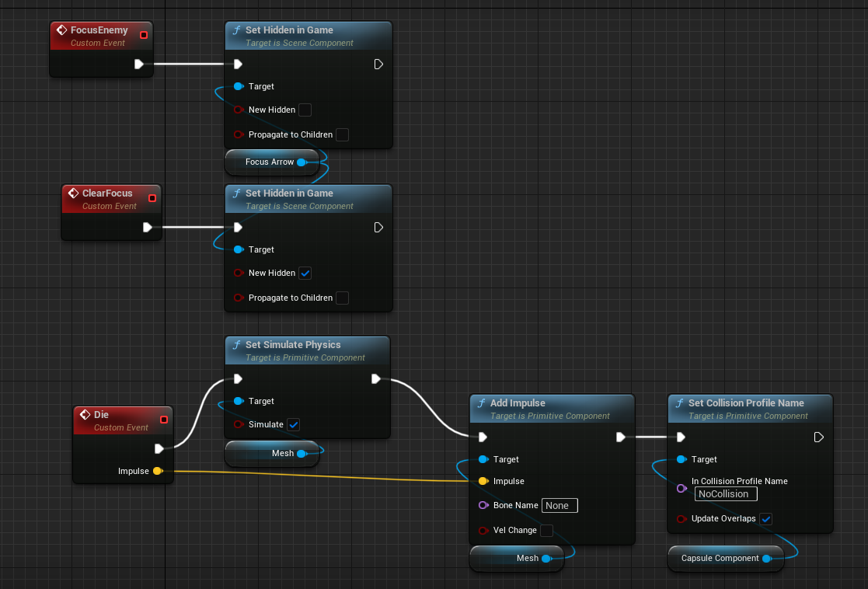Click the blue Target pin on Set Collision Profile Name
Image resolution: width=868 pixels, height=589 pixels.
tap(682, 459)
